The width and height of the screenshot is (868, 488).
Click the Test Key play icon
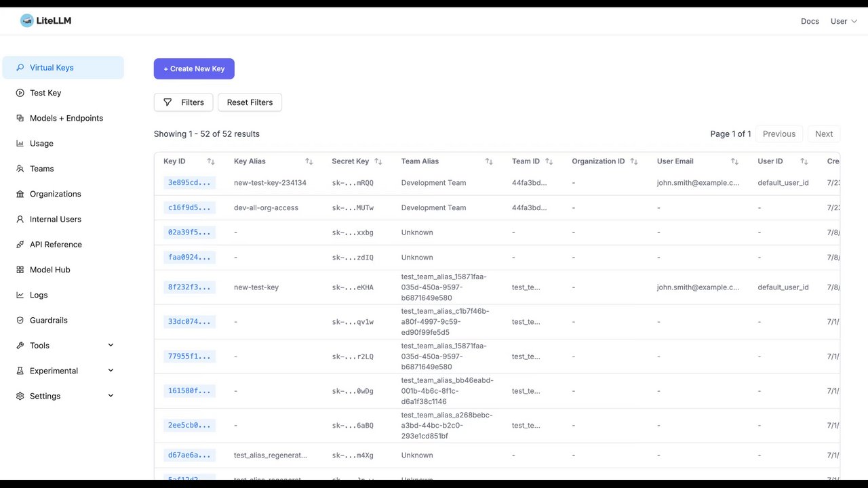pyautogui.click(x=20, y=93)
